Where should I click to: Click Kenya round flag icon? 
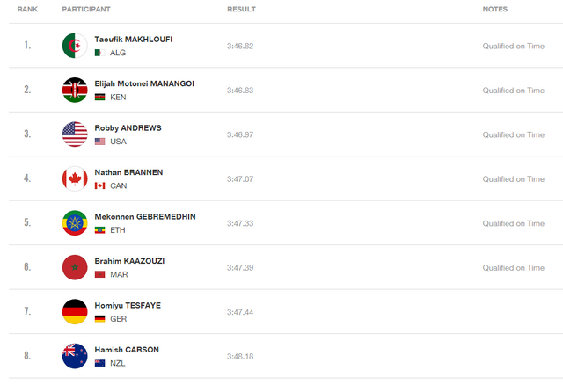(75, 90)
